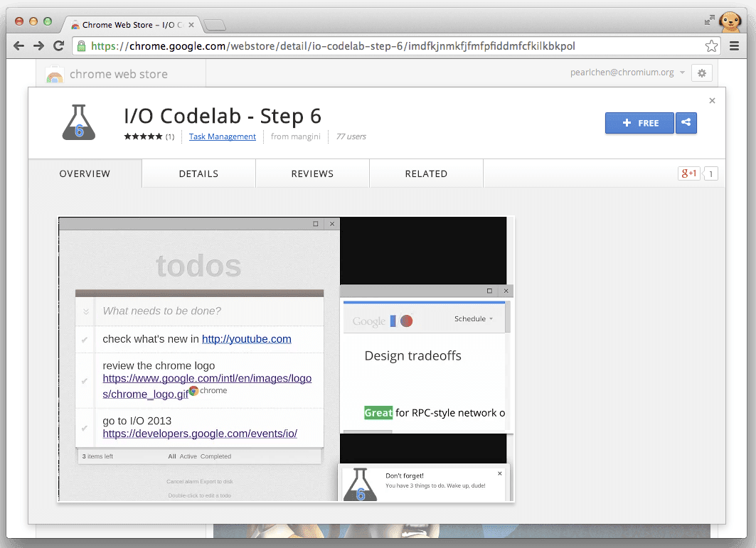
Task: Switch to the REVIEWS tab
Action: tap(312, 173)
